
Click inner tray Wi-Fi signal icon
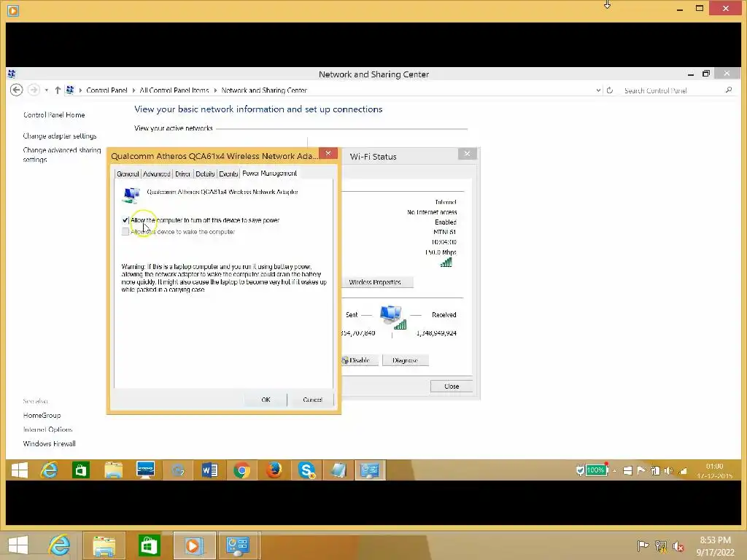tap(683, 471)
